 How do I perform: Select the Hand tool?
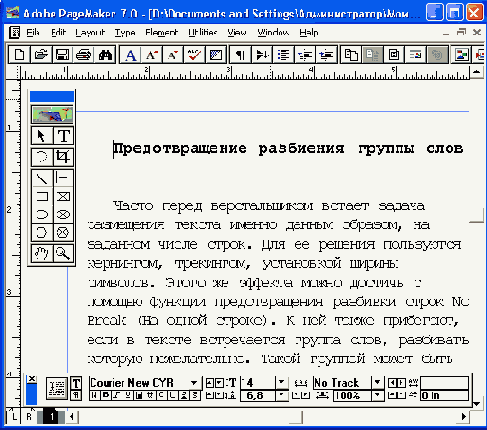(x=41, y=253)
